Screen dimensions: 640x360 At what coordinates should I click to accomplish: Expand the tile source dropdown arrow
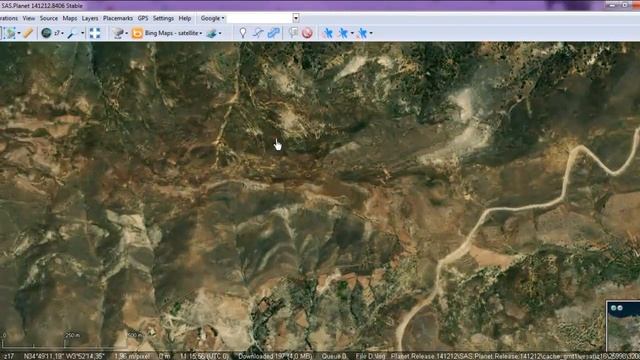coord(127,33)
